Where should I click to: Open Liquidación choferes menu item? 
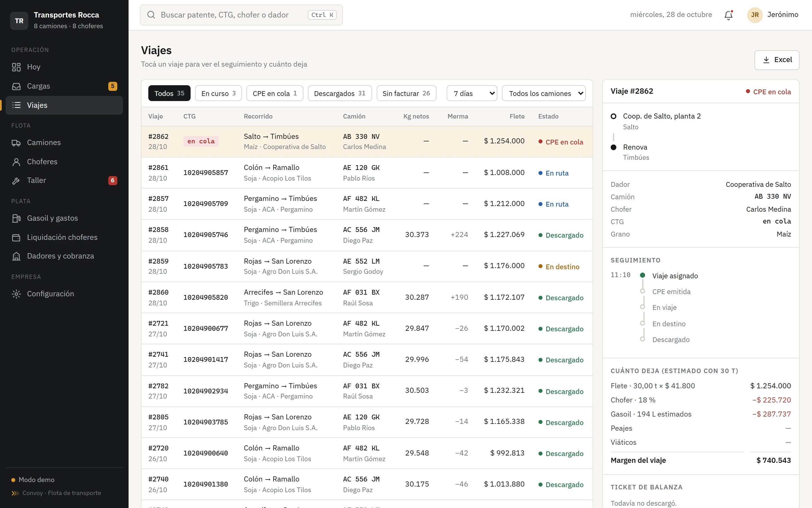[x=64, y=237]
